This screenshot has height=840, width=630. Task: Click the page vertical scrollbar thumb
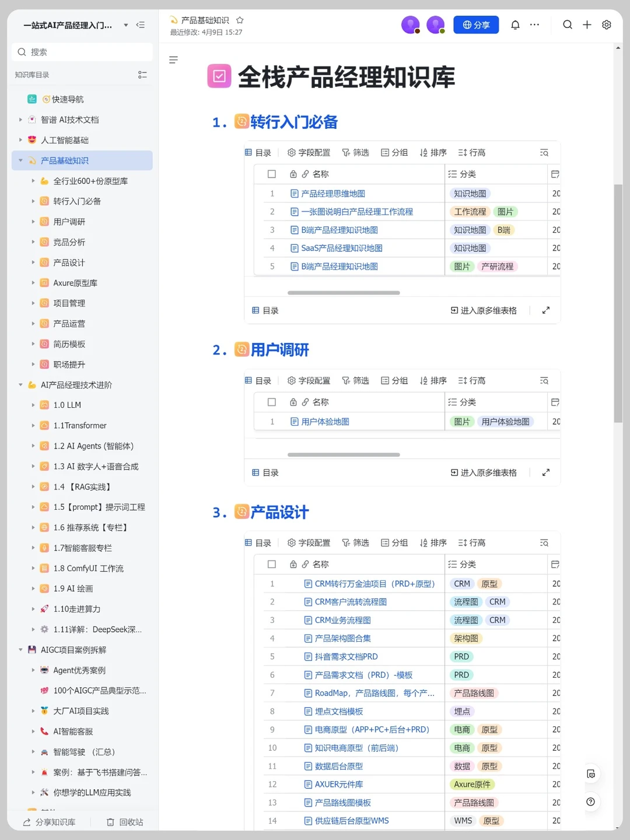coord(618,303)
